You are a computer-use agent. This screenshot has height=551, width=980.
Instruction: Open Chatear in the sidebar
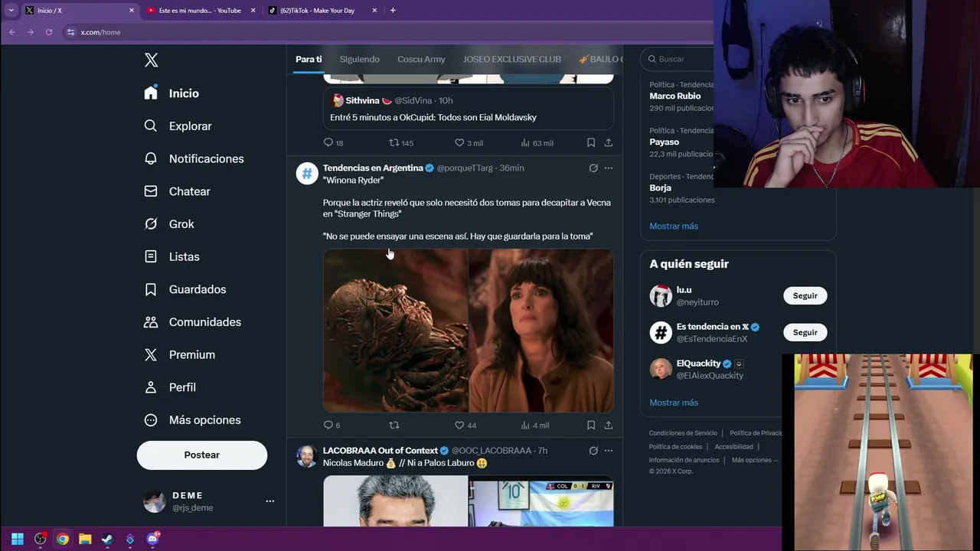[178, 191]
